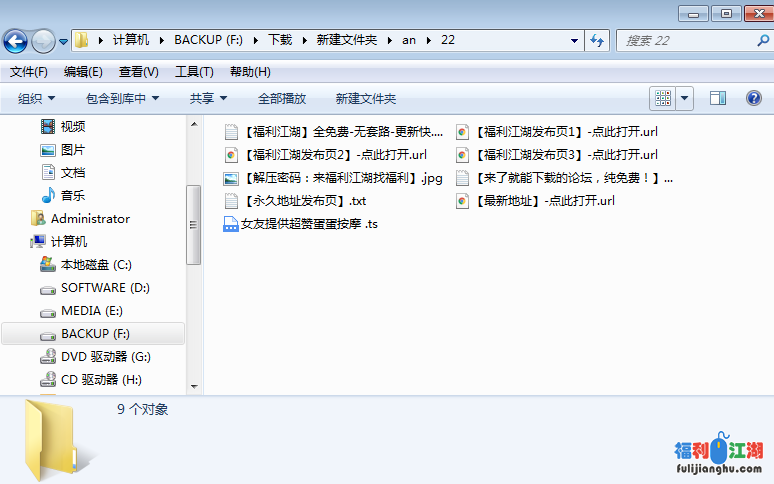Open the 组织 dropdown menu
The image size is (774, 484).
pyautogui.click(x=36, y=98)
